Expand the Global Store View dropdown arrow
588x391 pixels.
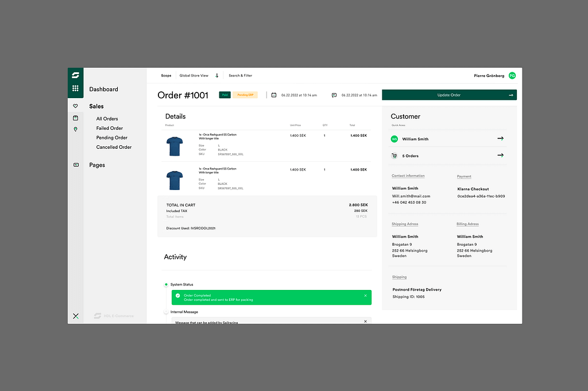point(217,76)
